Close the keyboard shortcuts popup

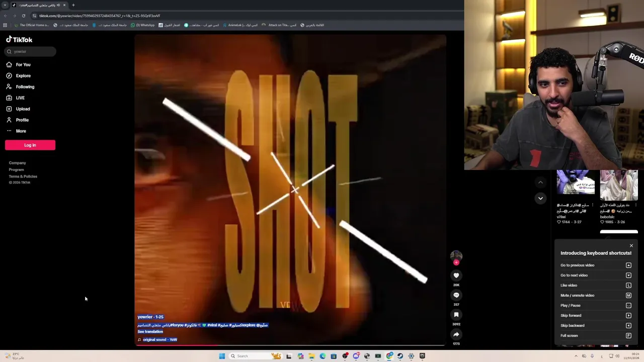pos(631,246)
